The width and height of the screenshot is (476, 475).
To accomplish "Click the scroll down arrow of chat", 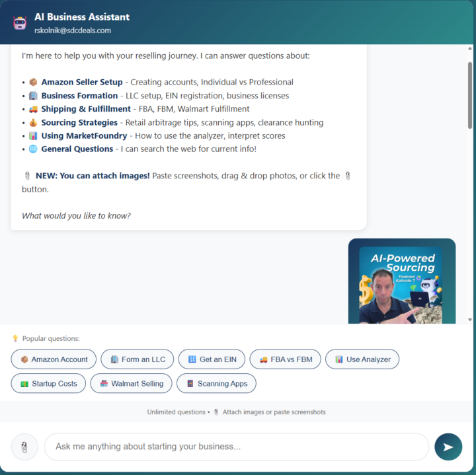I will [470, 320].
